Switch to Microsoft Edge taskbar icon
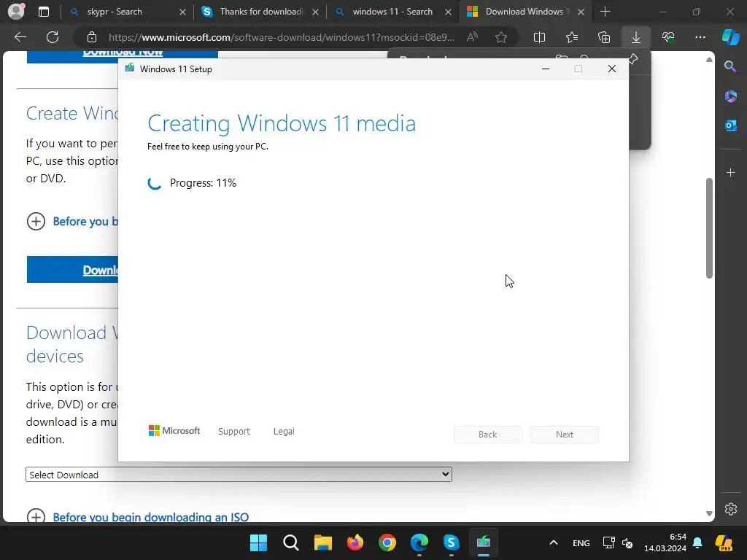The image size is (747, 560). click(x=419, y=542)
